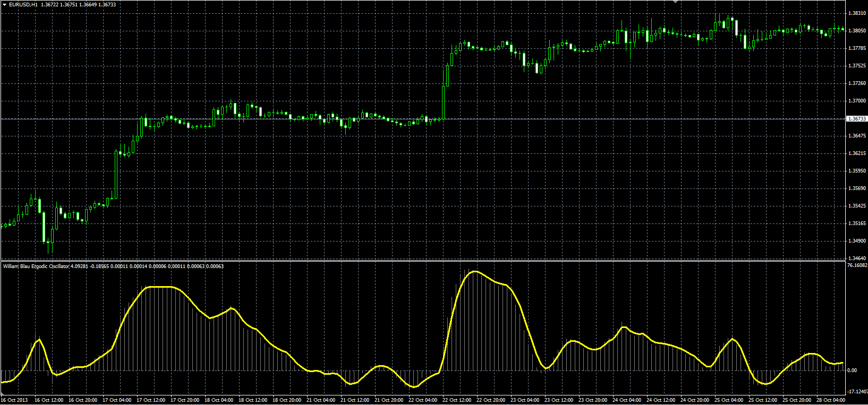Click time axis label 23 Oct 12:00
868x405 pixels.
559,400
